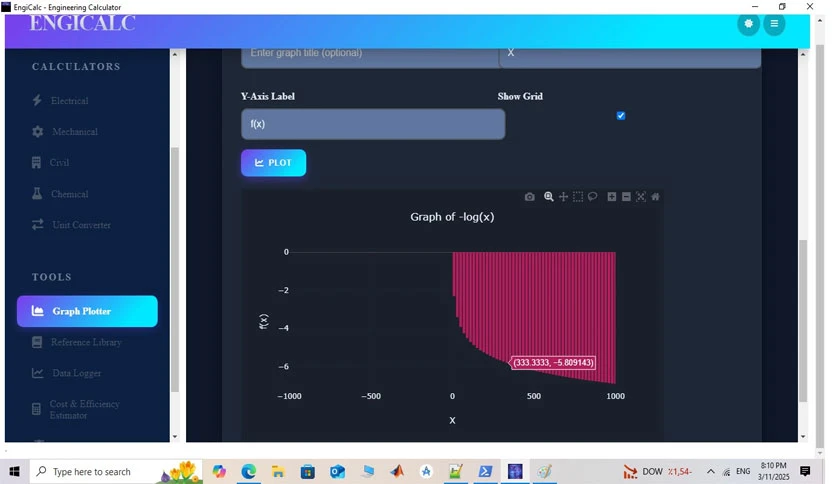Reset axes using home icon
This screenshot has width=836, height=484.
pos(655,197)
